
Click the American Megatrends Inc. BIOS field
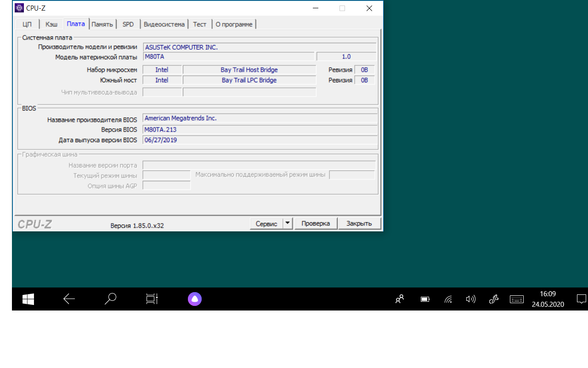pyautogui.click(x=260, y=118)
